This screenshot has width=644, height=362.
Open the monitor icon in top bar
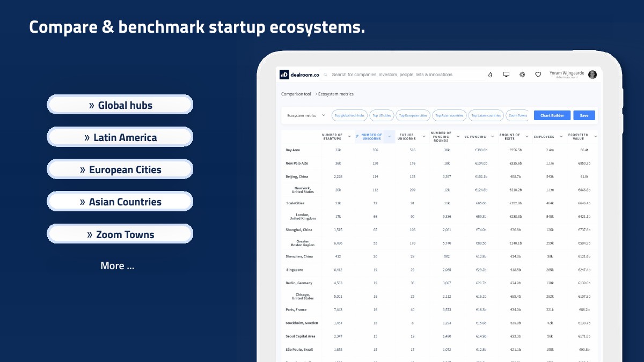tap(506, 75)
